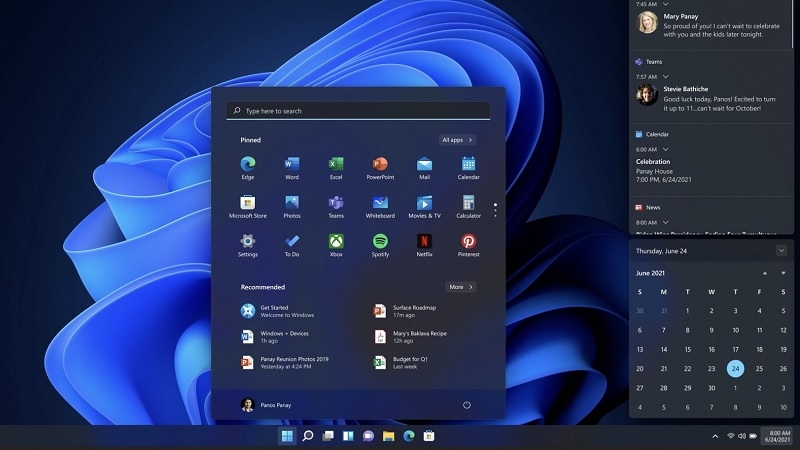
Task: Open Stevie Bathiche's Teams message
Action: pos(711,97)
